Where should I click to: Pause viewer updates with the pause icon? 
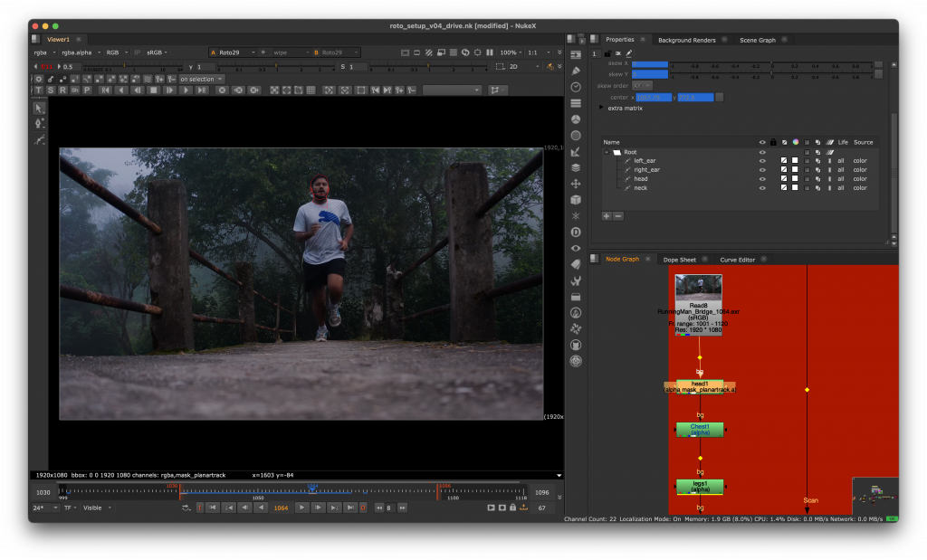pyautogui.click(x=490, y=52)
